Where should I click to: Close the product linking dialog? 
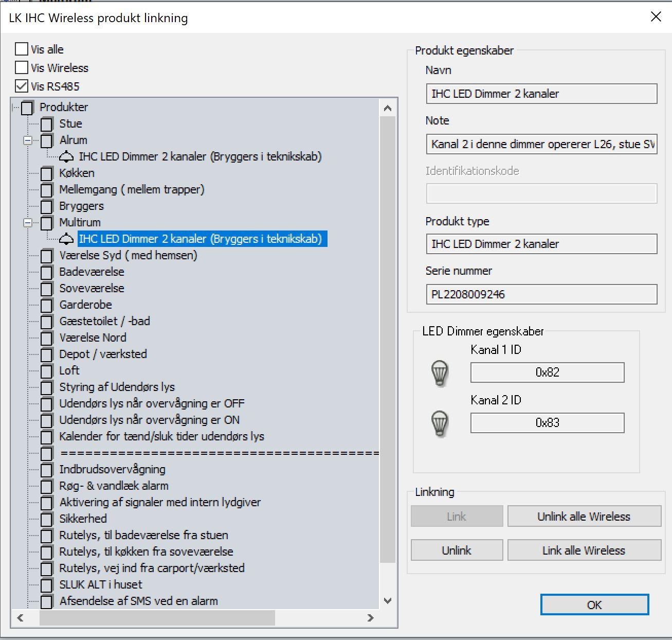coord(656,17)
